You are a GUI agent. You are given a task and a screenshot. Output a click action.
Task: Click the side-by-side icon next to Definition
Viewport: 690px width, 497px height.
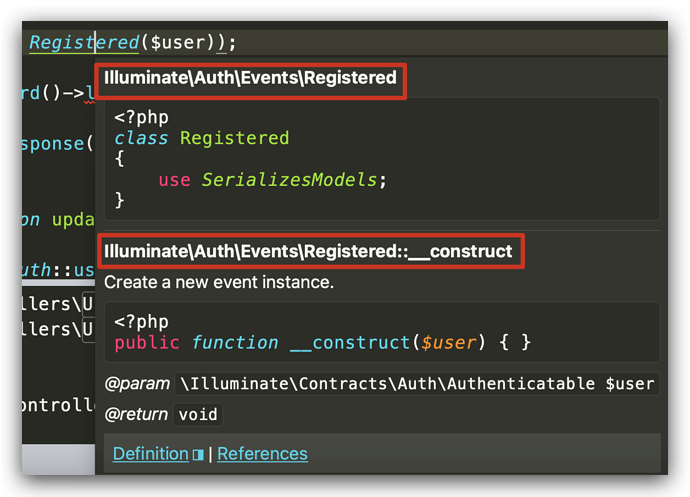point(197,454)
